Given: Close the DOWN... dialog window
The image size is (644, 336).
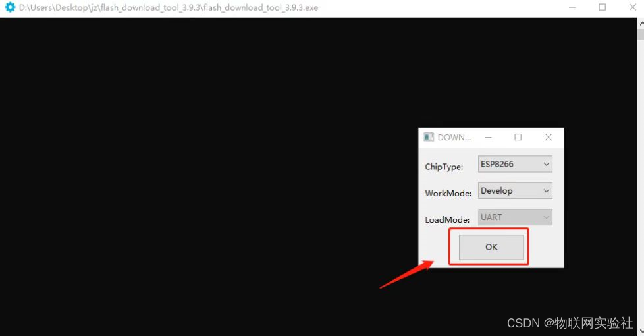Looking at the screenshot, I should [549, 137].
